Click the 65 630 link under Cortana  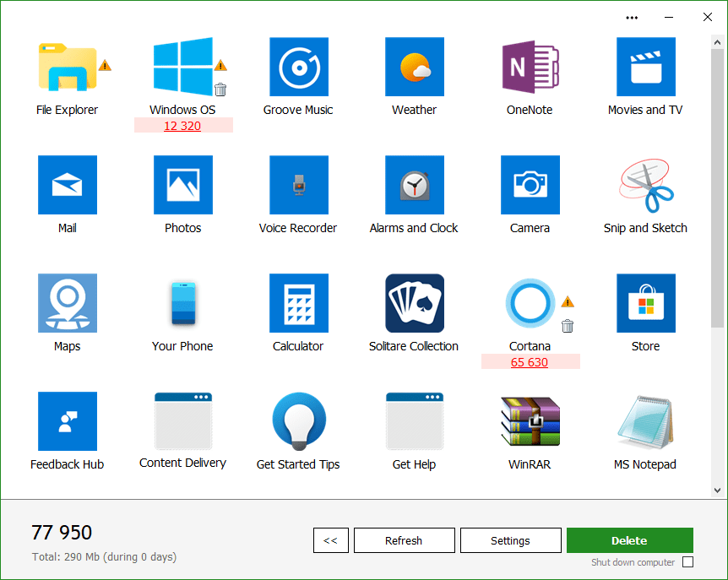pos(530,361)
